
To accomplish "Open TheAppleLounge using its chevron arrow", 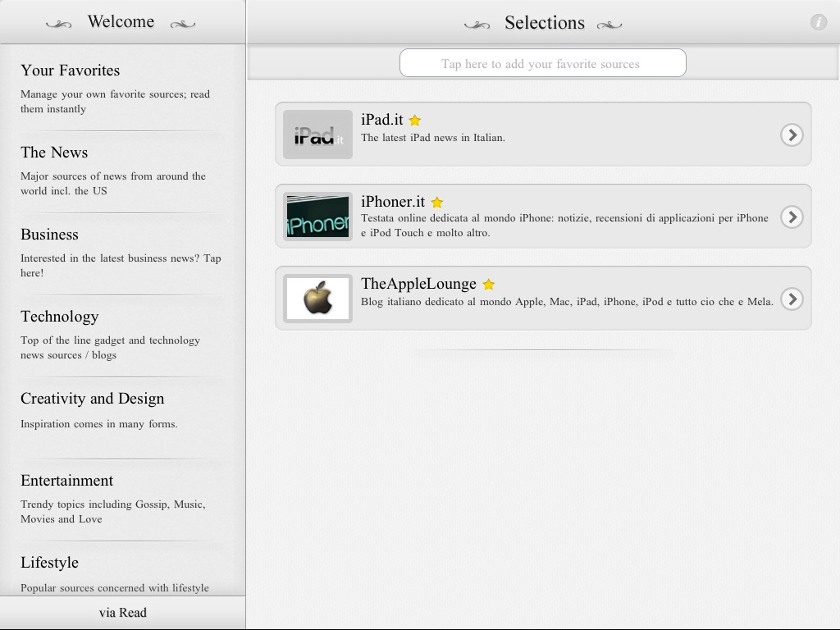I will (792, 299).
